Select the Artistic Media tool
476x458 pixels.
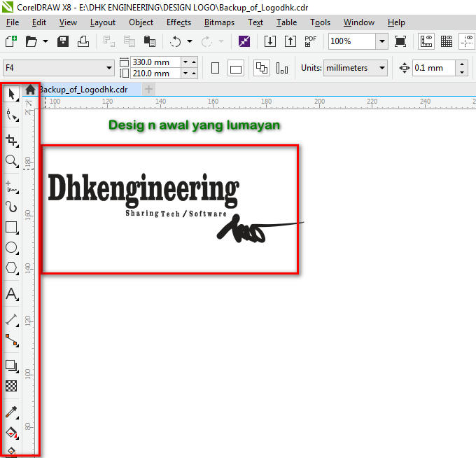[11, 207]
